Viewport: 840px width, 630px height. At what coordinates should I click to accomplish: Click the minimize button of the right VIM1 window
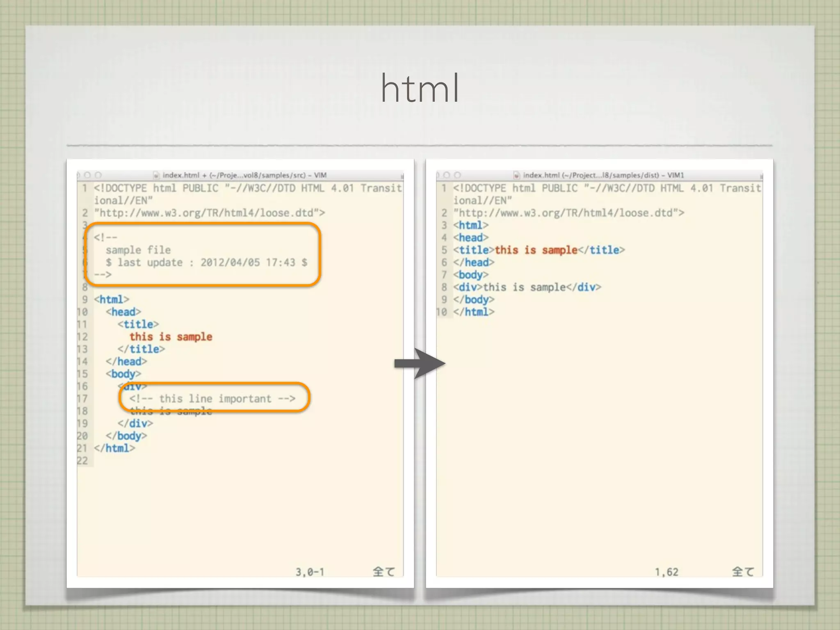(x=447, y=175)
